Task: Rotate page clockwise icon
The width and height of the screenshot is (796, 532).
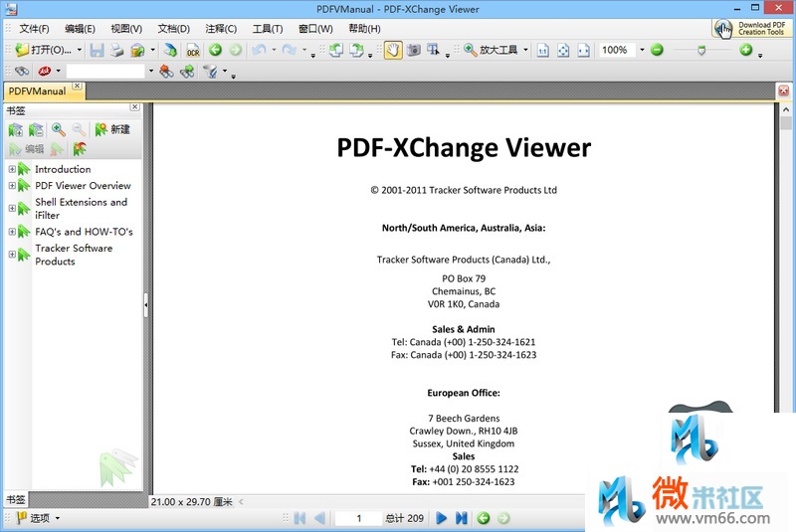Action: (357, 50)
